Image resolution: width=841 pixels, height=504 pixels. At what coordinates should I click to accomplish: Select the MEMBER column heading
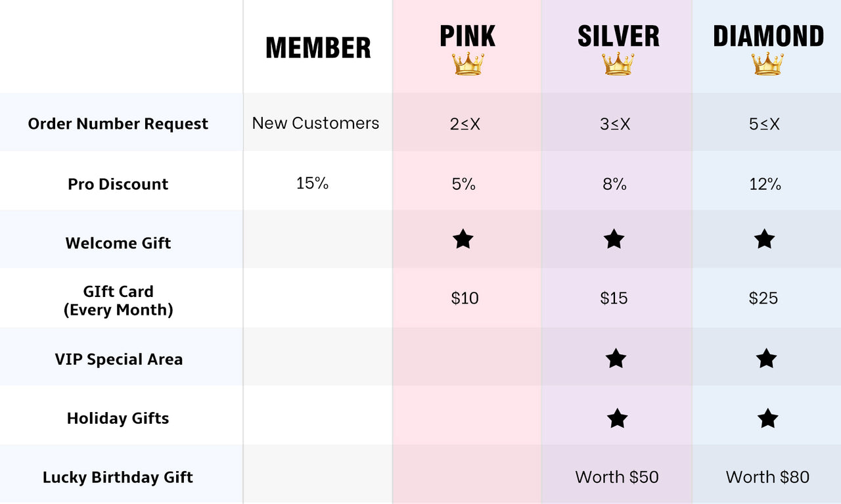[318, 49]
